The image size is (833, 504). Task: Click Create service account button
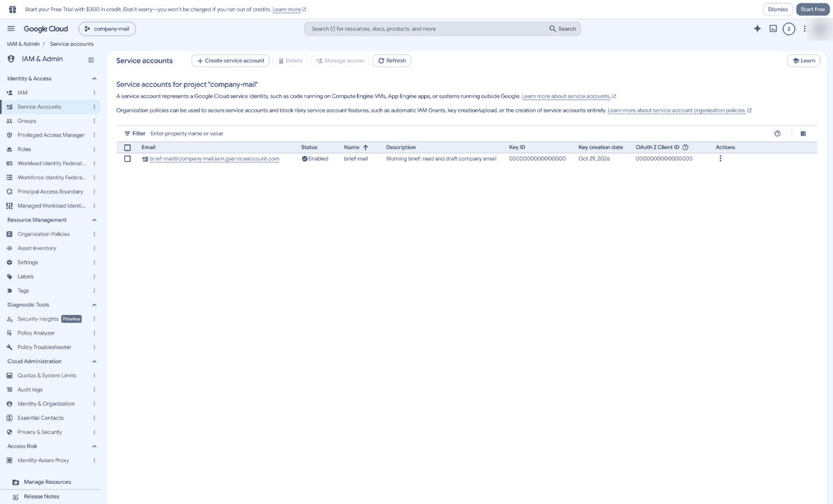(x=230, y=60)
